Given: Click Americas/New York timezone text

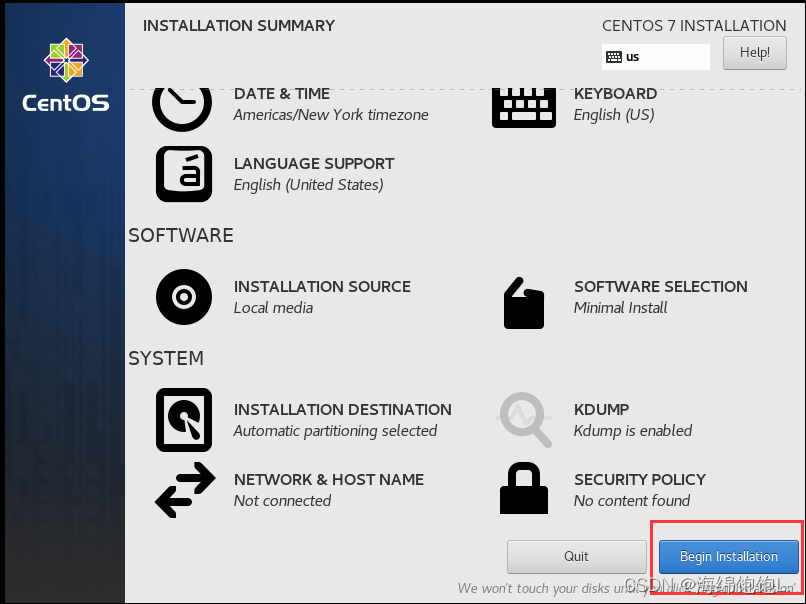Looking at the screenshot, I should point(331,115).
